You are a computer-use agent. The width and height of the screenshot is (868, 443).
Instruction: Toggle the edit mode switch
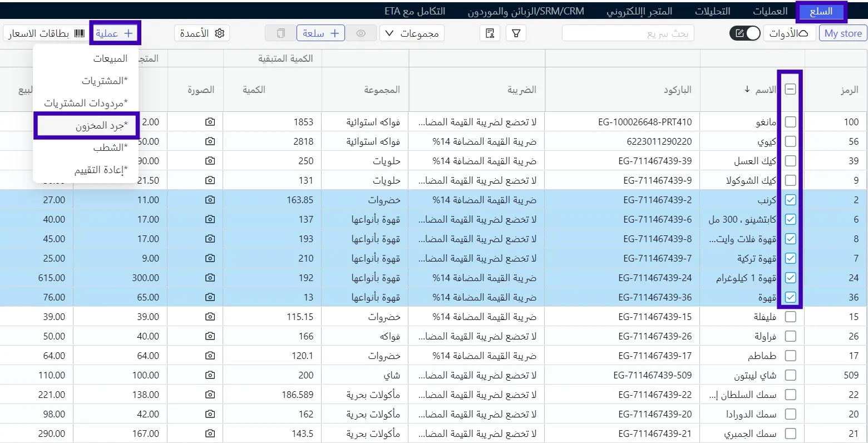point(745,33)
